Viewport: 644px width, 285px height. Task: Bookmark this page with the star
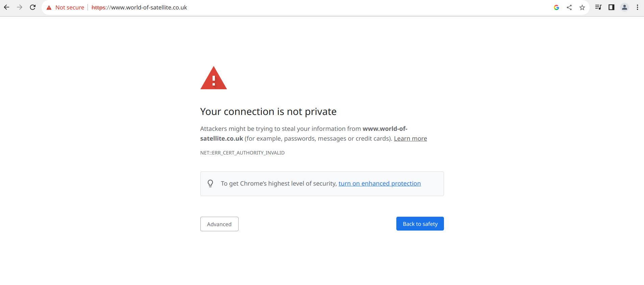pos(582,7)
